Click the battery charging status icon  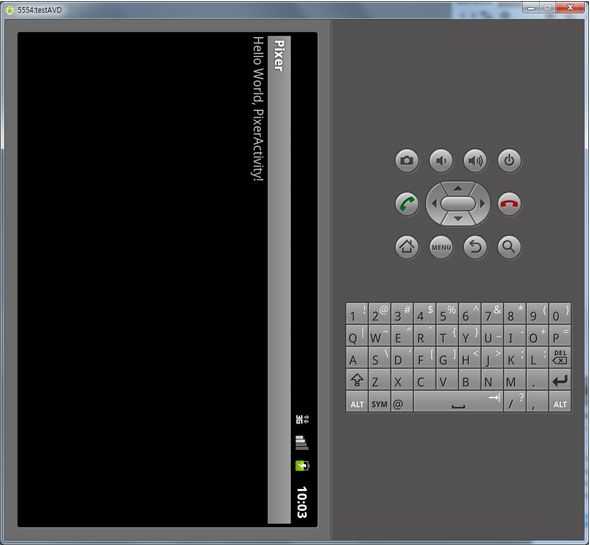(302, 466)
